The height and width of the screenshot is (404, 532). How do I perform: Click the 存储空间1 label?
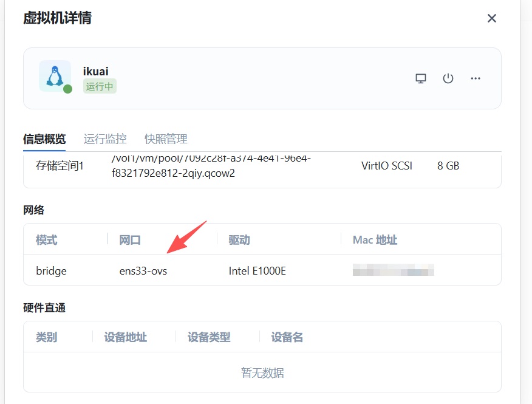tap(60, 166)
